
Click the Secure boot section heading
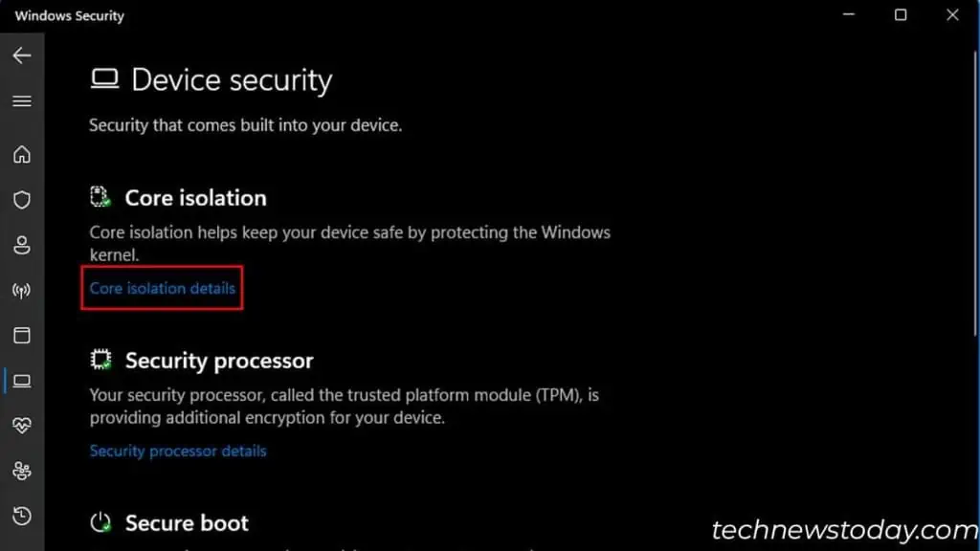click(x=187, y=522)
